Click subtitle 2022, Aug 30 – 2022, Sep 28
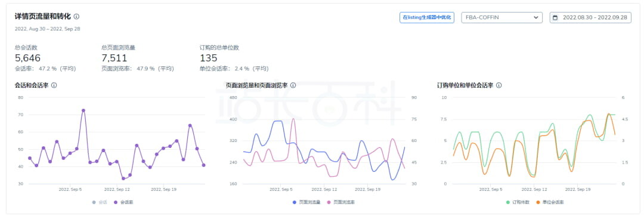644x216 pixels. tap(47, 29)
